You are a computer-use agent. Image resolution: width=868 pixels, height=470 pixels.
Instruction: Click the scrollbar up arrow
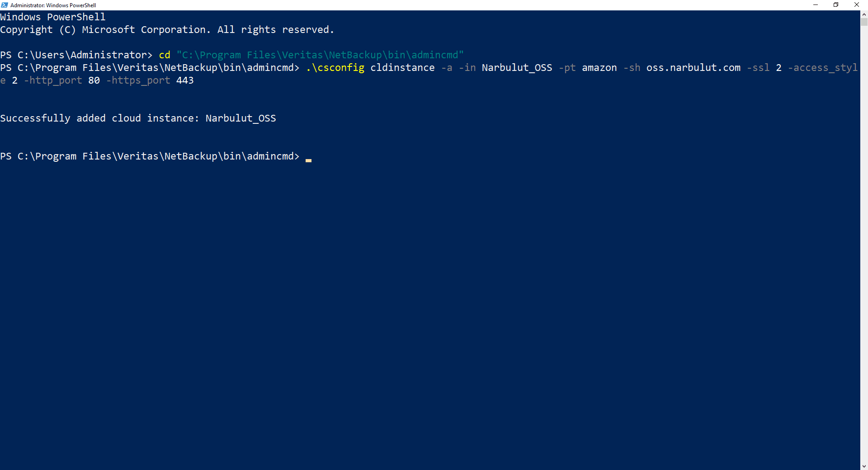point(864,14)
